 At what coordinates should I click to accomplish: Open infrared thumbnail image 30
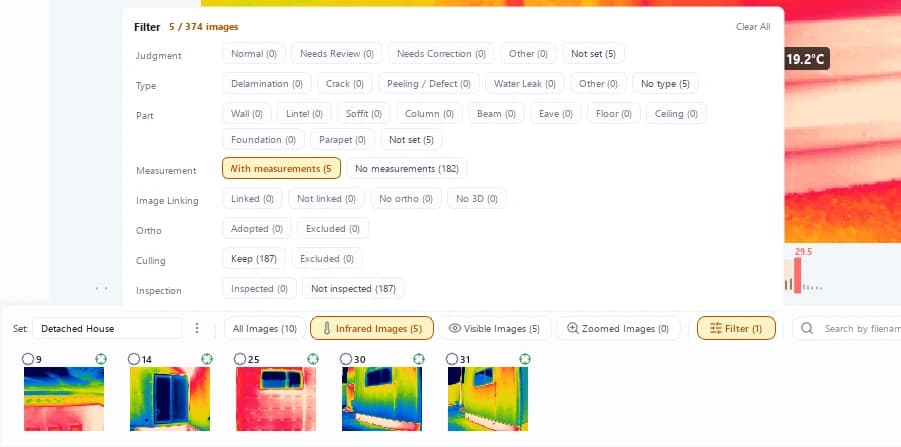[x=382, y=399]
